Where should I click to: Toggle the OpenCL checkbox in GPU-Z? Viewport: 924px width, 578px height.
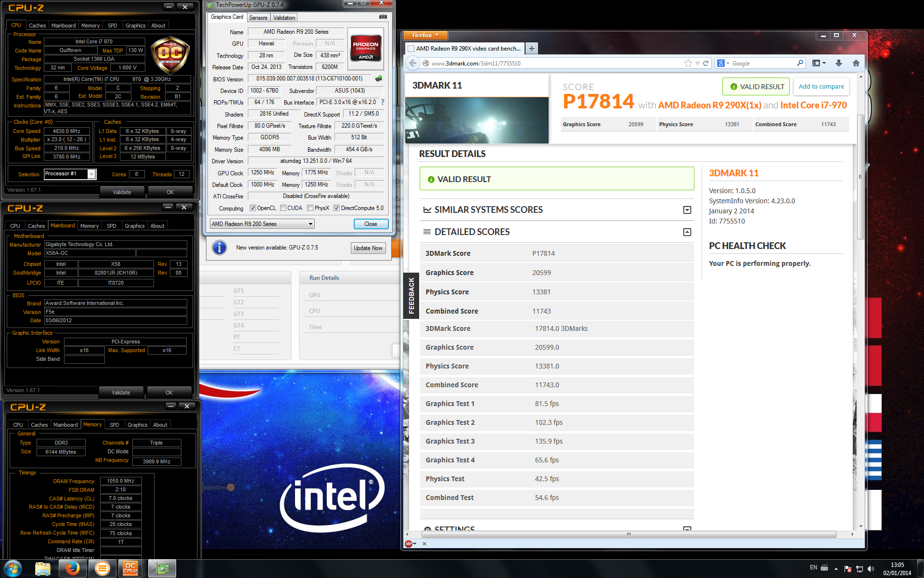click(x=253, y=208)
